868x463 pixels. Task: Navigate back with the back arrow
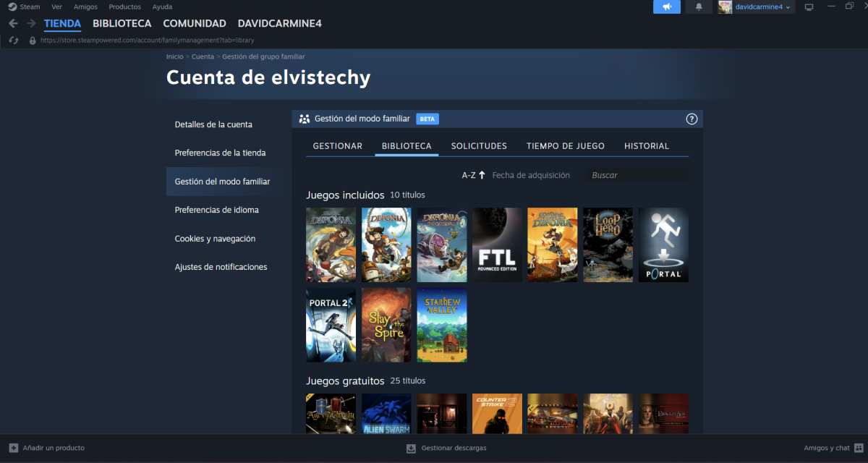pyautogui.click(x=13, y=23)
